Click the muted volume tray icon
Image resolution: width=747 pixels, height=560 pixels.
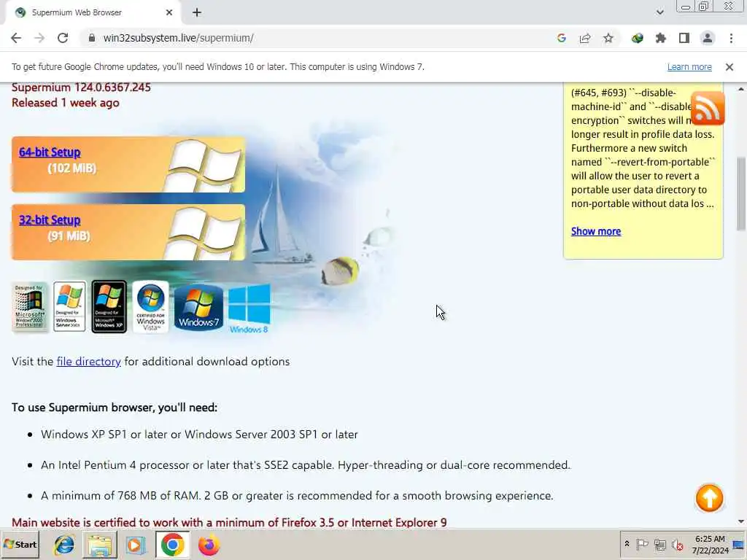click(677, 544)
